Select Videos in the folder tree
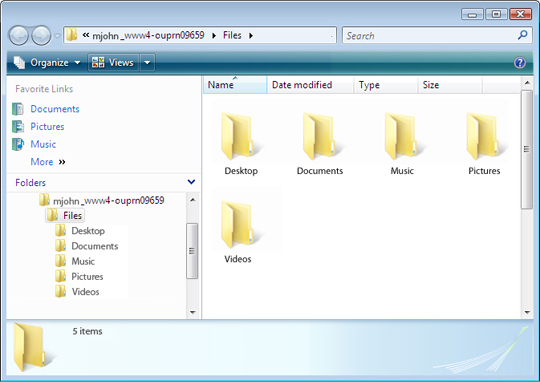The width and height of the screenshot is (540, 382). [x=85, y=292]
